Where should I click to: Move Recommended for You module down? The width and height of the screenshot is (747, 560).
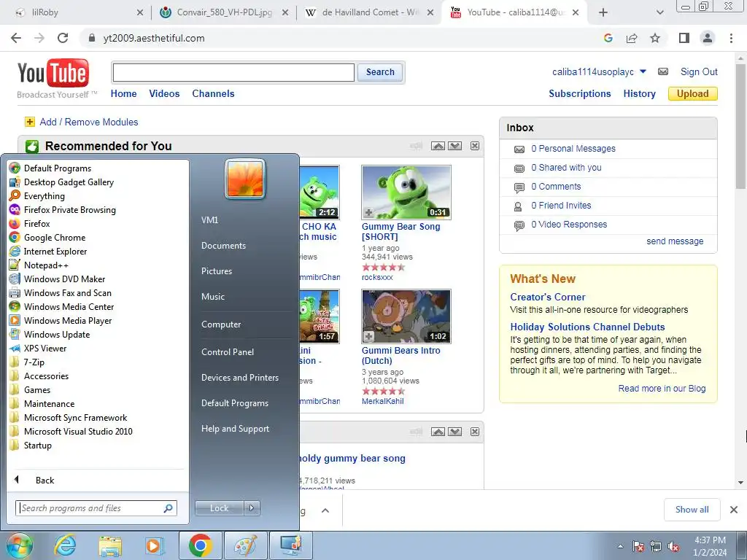(x=455, y=146)
